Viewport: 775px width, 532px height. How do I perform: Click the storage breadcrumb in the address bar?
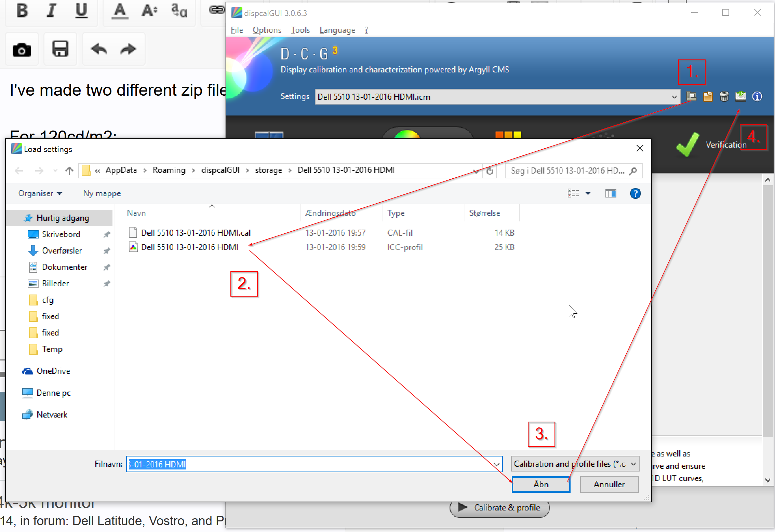point(268,170)
